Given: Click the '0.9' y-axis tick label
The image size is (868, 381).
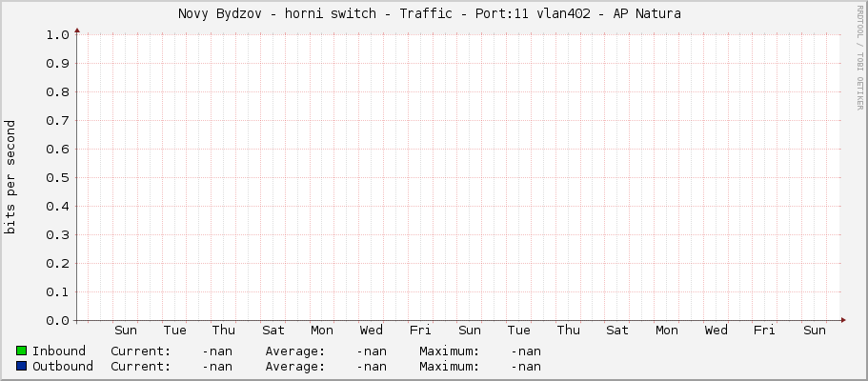Looking at the screenshot, I should tap(57, 63).
